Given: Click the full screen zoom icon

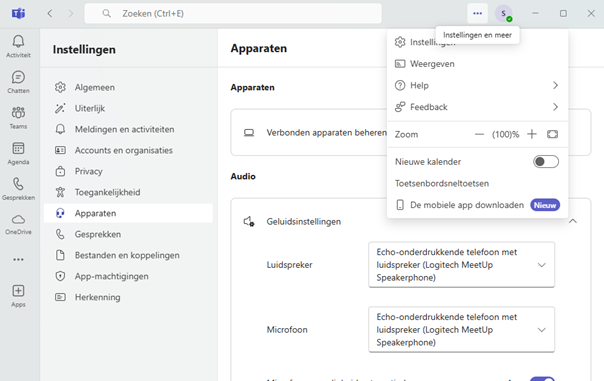Looking at the screenshot, I should click(552, 134).
